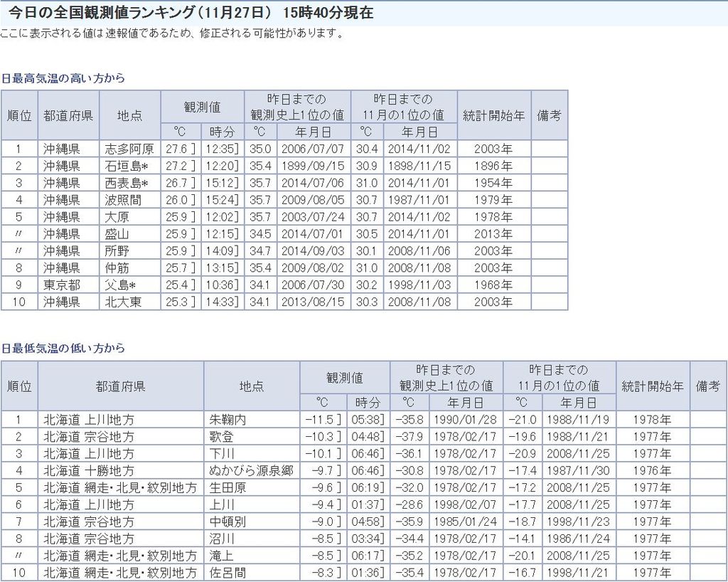This screenshot has height=582, width=728.
Task: Click the 12:35 observation time
Action: click(x=223, y=149)
